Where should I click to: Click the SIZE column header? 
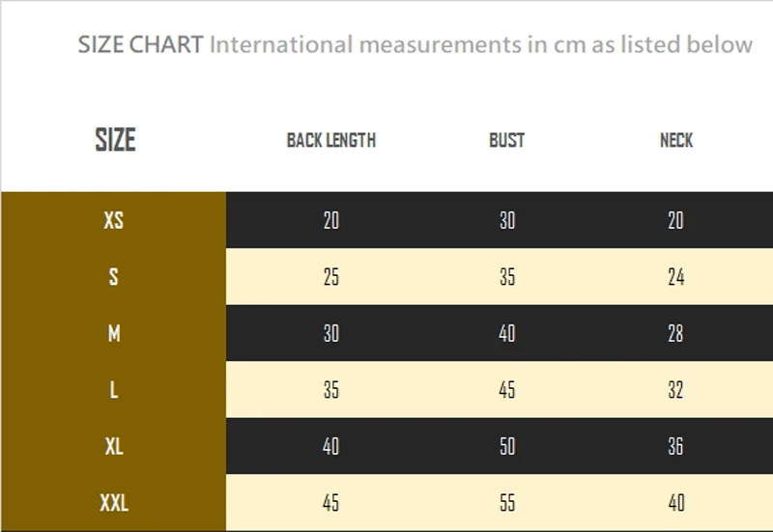(115, 140)
